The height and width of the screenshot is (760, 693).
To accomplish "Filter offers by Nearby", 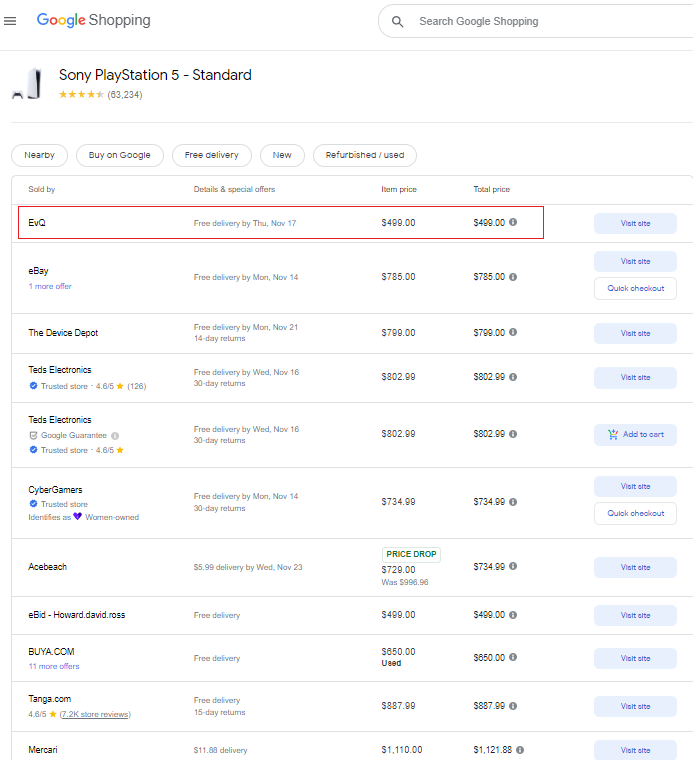I will coord(40,155).
